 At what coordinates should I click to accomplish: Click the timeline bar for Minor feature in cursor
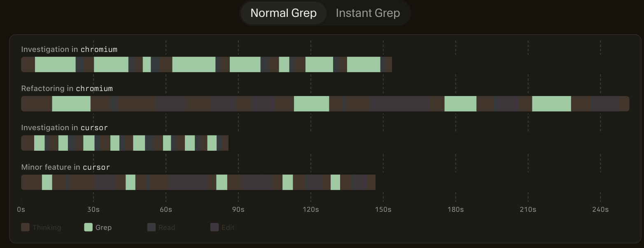coord(198,182)
